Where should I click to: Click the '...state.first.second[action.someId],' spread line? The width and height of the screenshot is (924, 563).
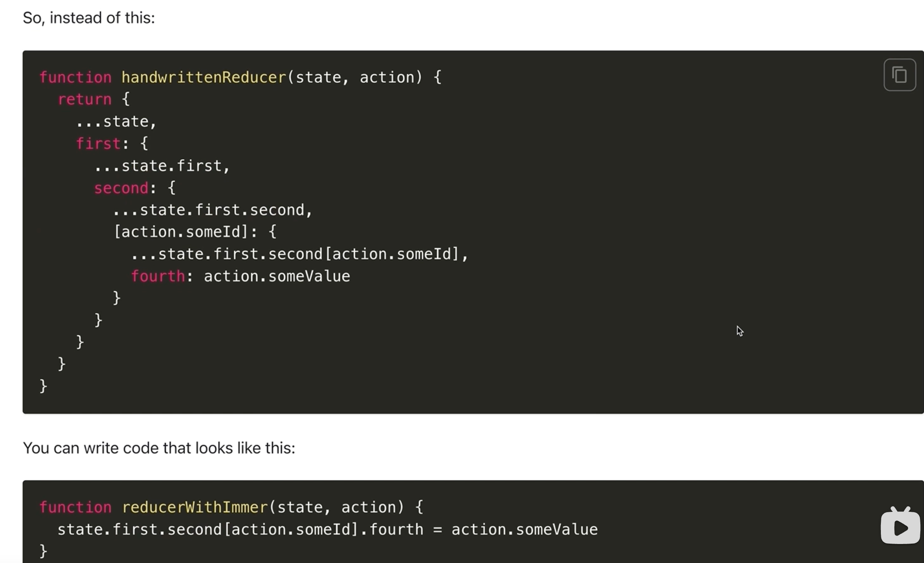coord(300,254)
